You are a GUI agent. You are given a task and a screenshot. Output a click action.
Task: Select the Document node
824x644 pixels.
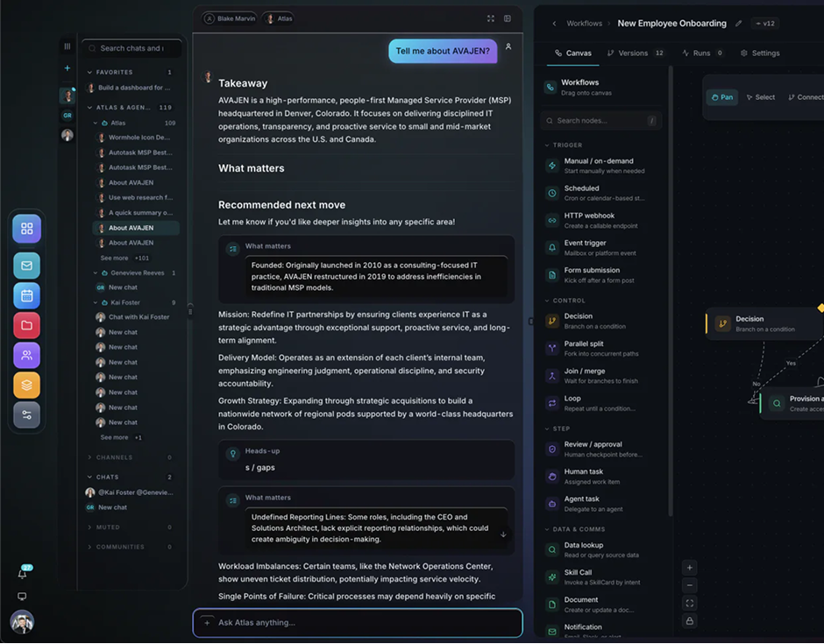click(x=602, y=605)
